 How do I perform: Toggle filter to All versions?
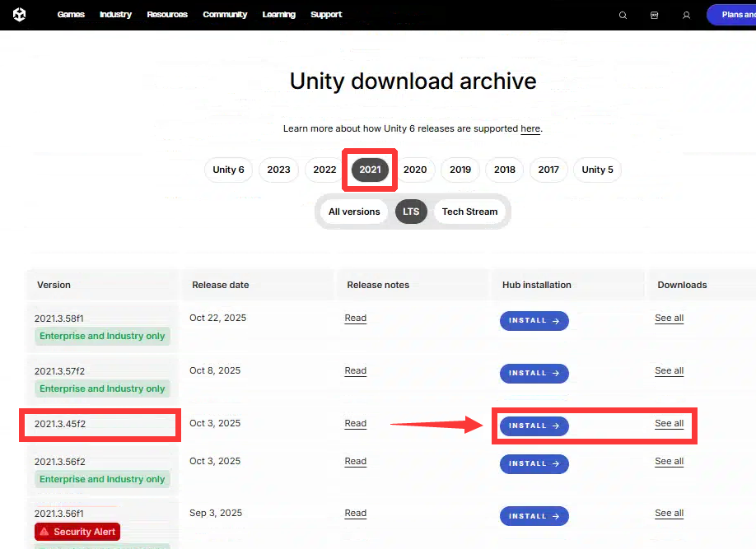[x=354, y=212]
